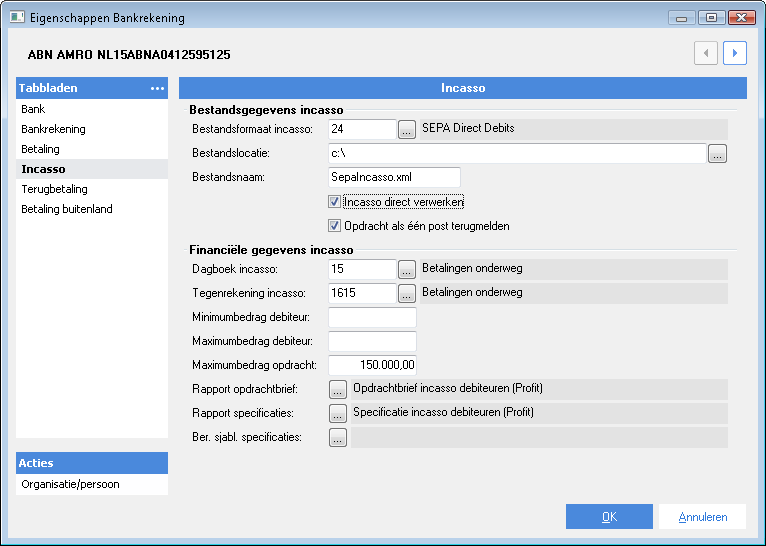The width and height of the screenshot is (766, 546).
Task: Open lookup for Ber. sjabl. specificaties
Action: click(338, 437)
